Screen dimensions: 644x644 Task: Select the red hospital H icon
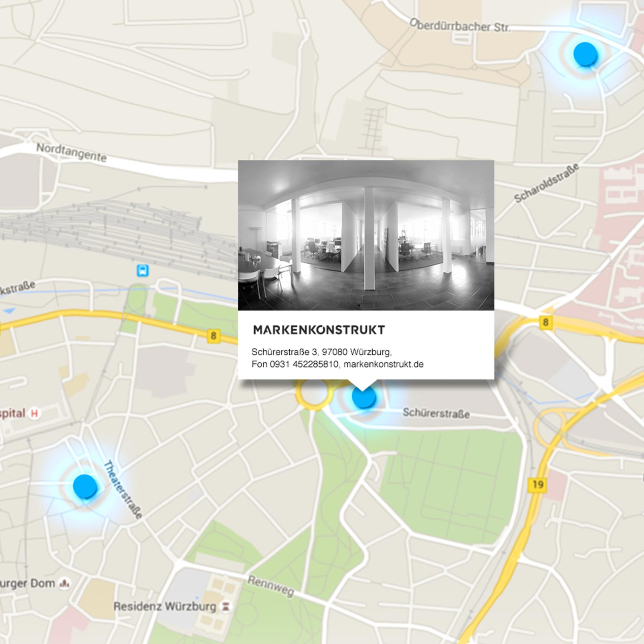[34, 413]
